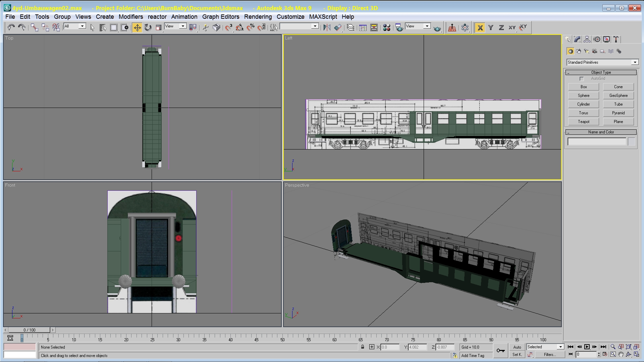Expand the Selected key filter dropdown
The height and width of the screenshot is (362, 644).
[x=560, y=347]
